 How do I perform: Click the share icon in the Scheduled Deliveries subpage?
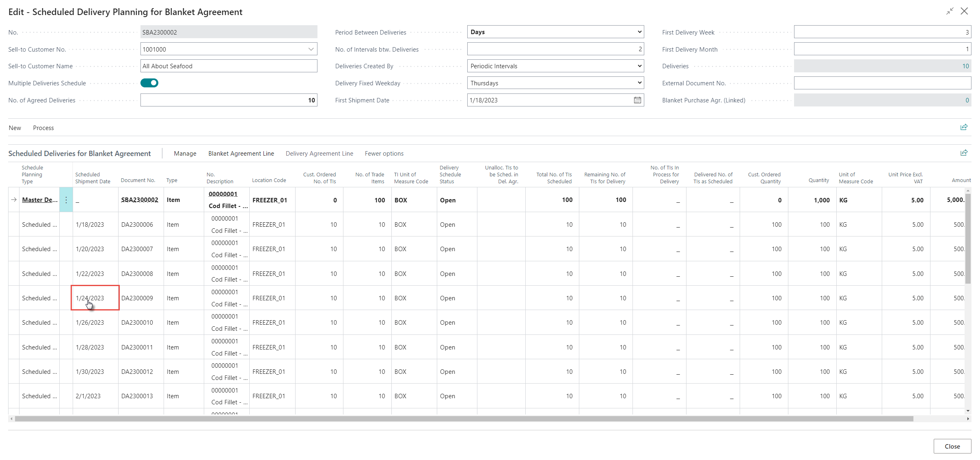pos(964,153)
